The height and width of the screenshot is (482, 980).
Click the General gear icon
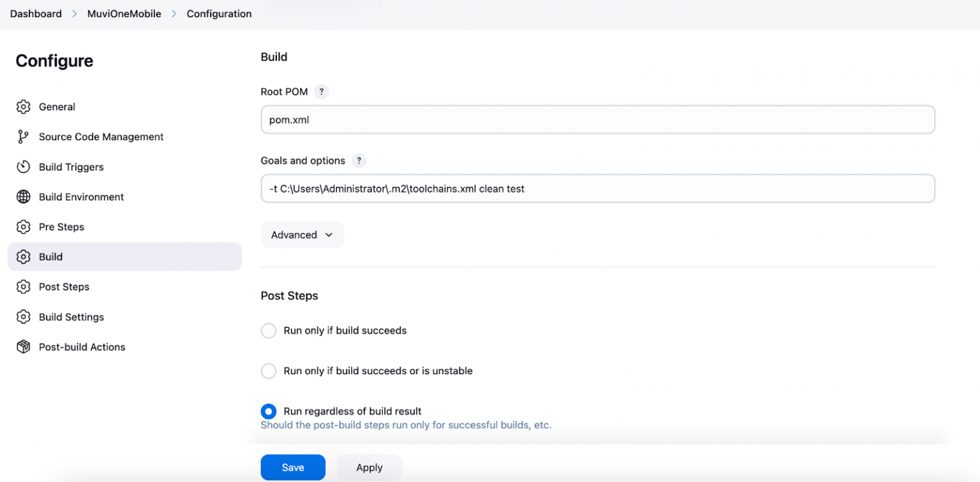(24, 106)
